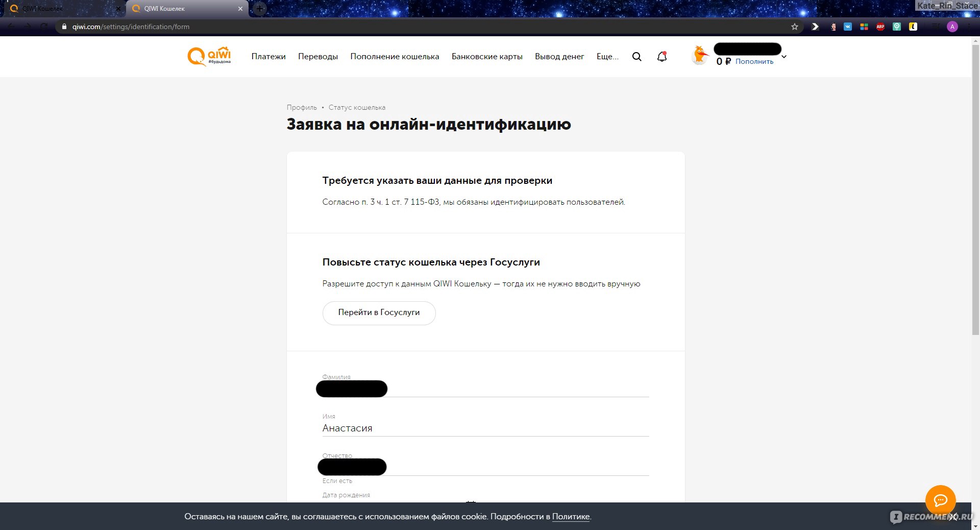Open a new browser tab
This screenshot has width=980, height=530.
click(260, 8)
